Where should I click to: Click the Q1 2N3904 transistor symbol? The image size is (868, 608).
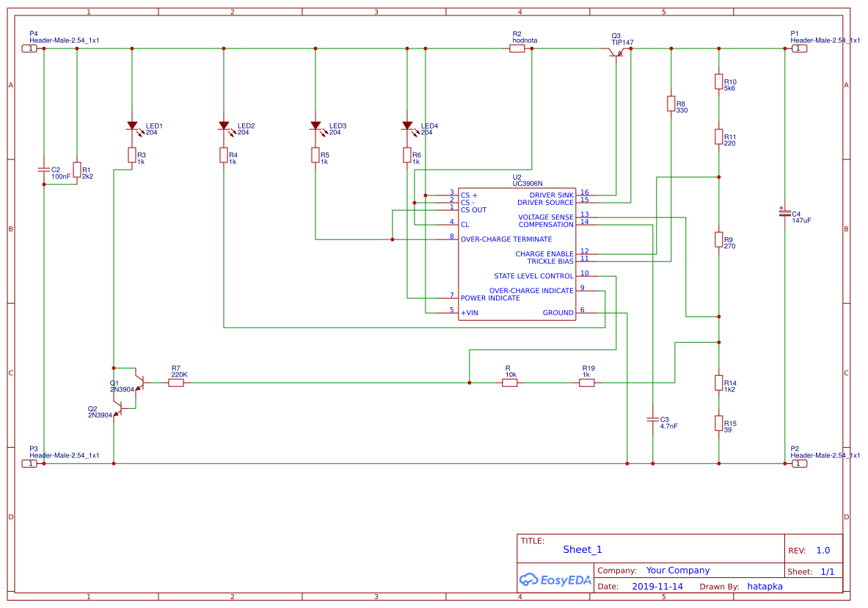click(139, 383)
